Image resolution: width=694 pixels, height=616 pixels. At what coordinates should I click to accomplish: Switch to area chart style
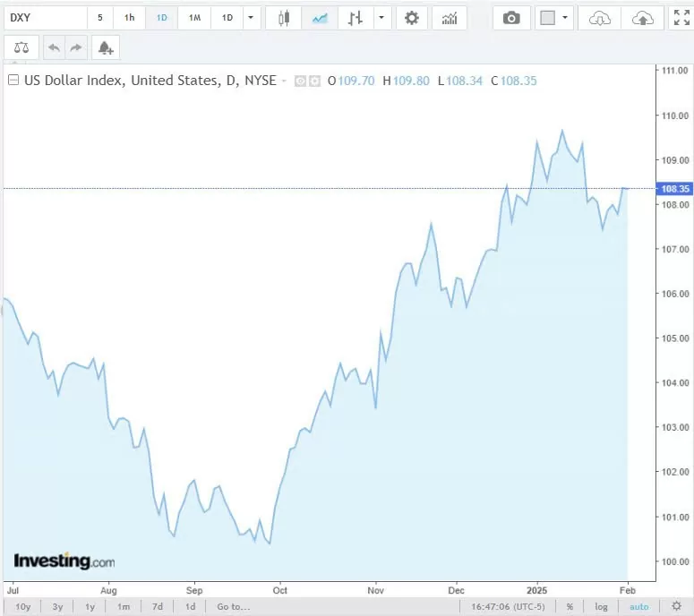click(320, 18)
